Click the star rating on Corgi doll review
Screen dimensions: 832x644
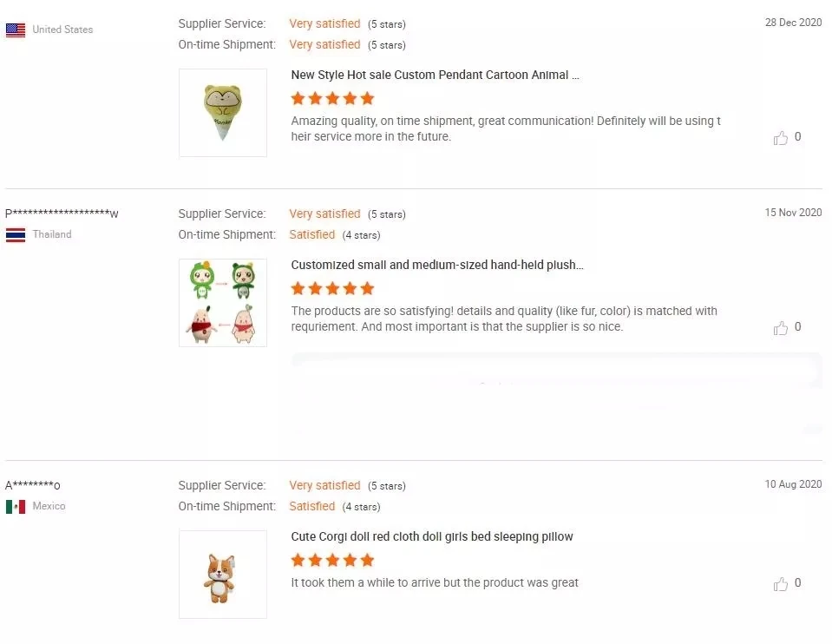click(x=332, y=560)
